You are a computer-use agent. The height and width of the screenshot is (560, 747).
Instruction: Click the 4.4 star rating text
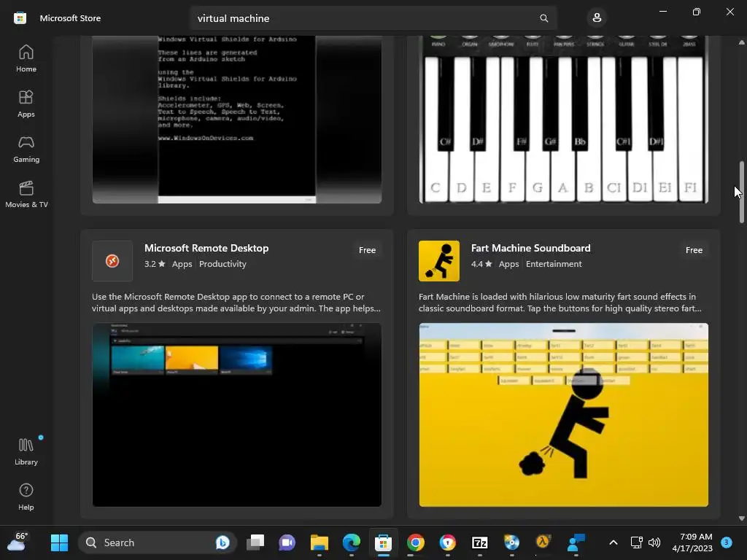pyautogui.click(x=481, y=264)
